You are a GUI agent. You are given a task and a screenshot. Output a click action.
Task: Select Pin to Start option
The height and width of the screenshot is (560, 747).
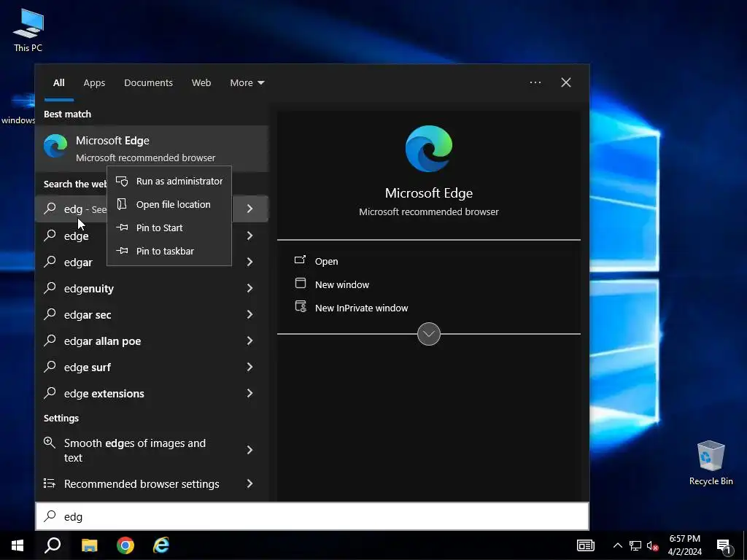point(169,227)
